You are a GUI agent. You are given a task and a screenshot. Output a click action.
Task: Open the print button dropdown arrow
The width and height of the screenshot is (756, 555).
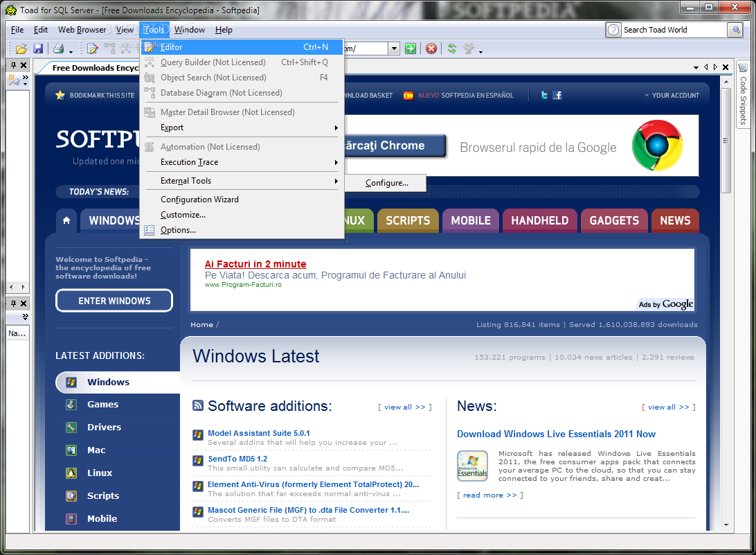click(x=71, y=51)
